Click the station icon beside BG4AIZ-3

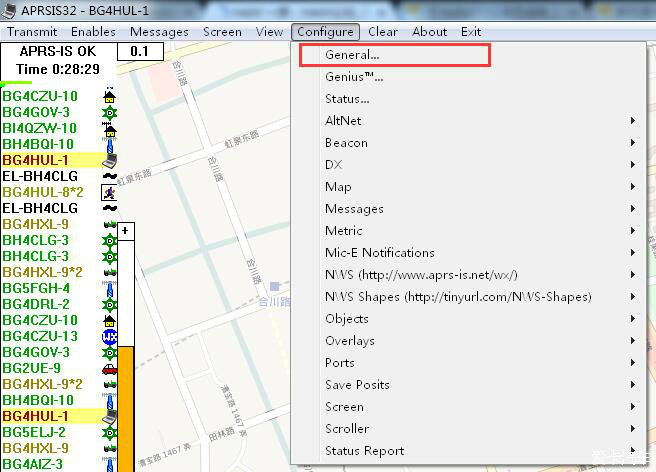pos(110,464)
